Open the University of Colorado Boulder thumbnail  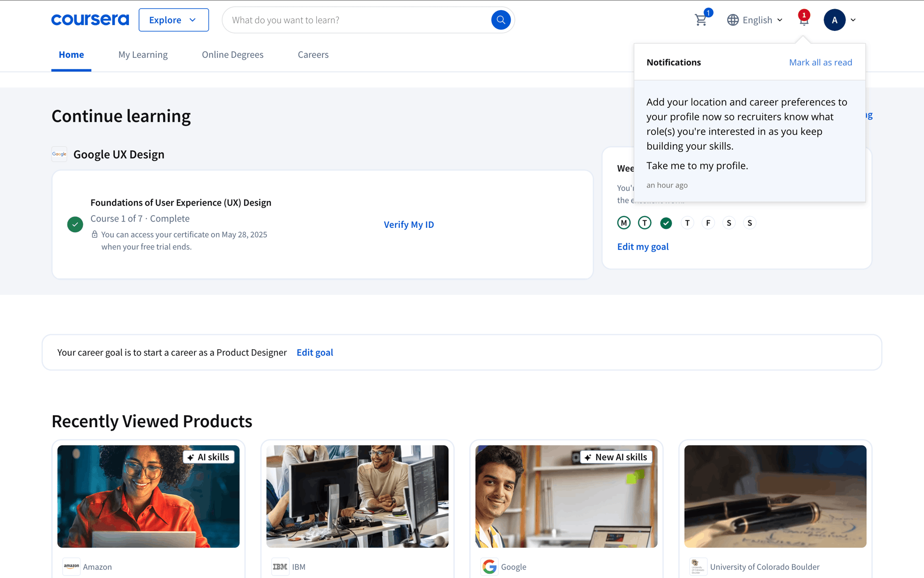pos(775,496)
